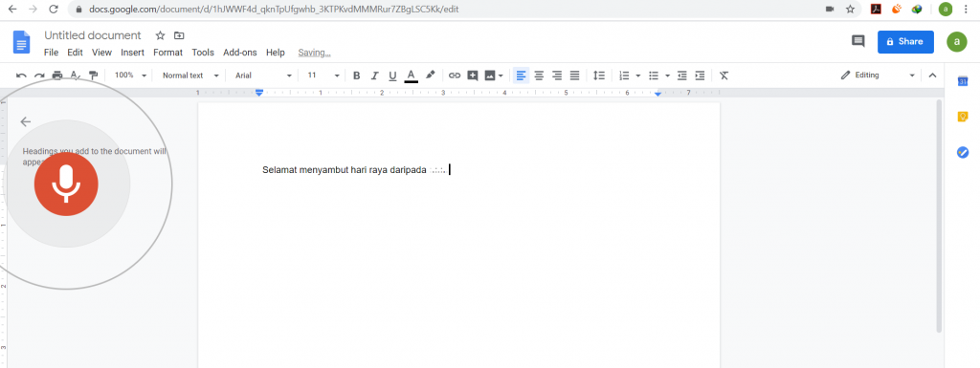The height and width of the screenshot is (368, 980).
Task: Open the highlight color marker tool
Action: point(430,76)
